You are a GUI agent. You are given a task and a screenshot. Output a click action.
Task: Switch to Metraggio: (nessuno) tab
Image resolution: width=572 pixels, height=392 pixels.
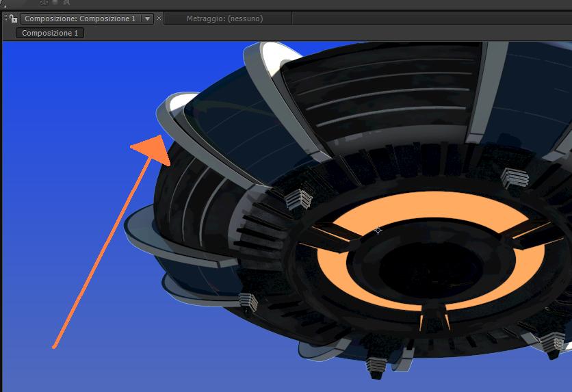pyautogui.click(x=224, y=18)
